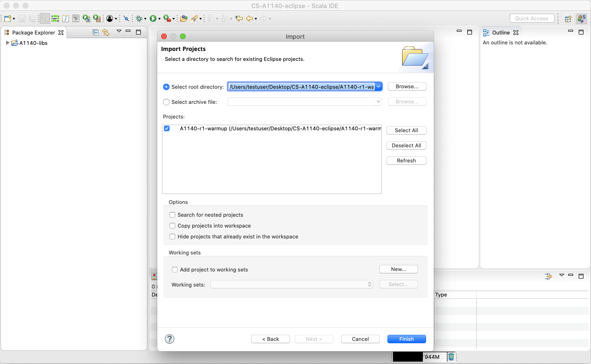The image size is (591, 364).
Task: Click Collapse All in Package Explorer
Action: point(96,33)
